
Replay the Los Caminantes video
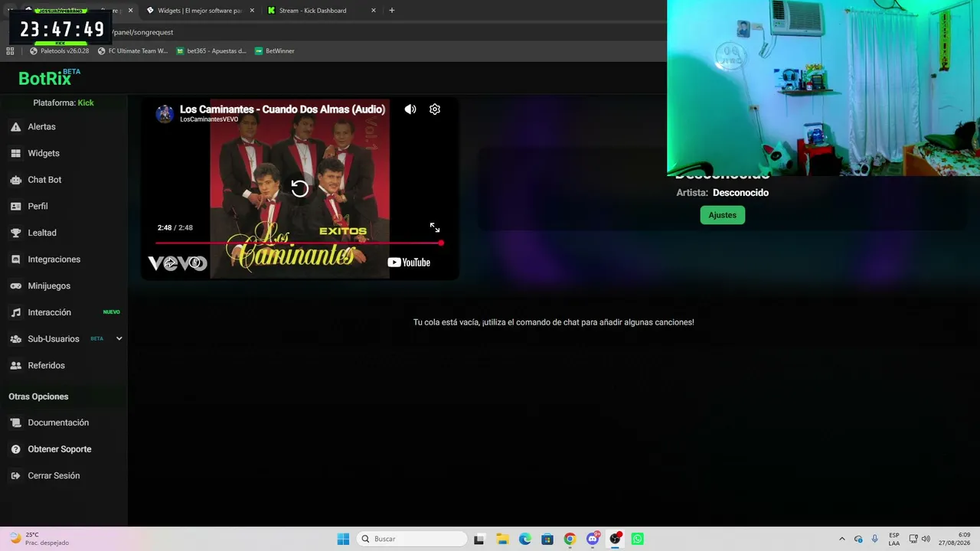coord(300,188)
